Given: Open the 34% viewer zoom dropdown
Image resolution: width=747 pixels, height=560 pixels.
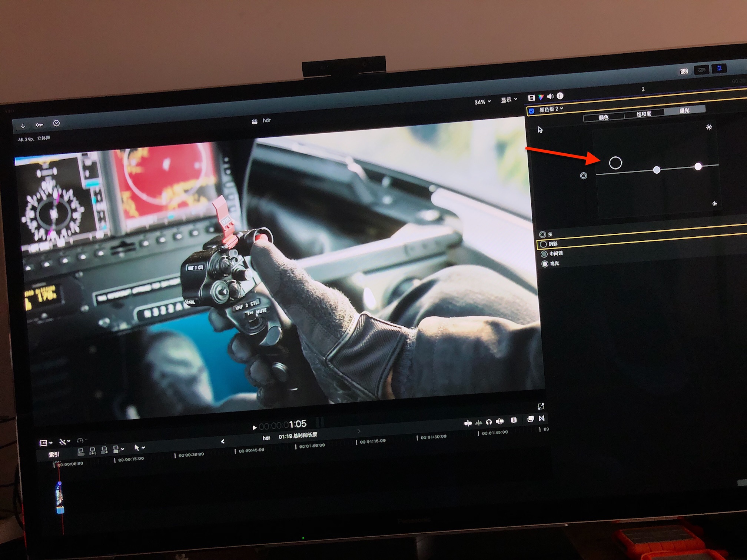Looking at the screenshot, I should 482,102.
